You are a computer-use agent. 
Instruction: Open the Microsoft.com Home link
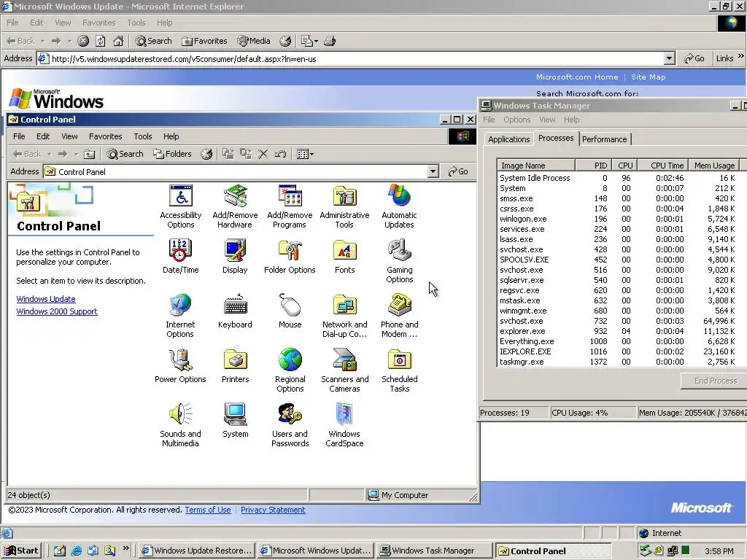click(x=577, y=77)
